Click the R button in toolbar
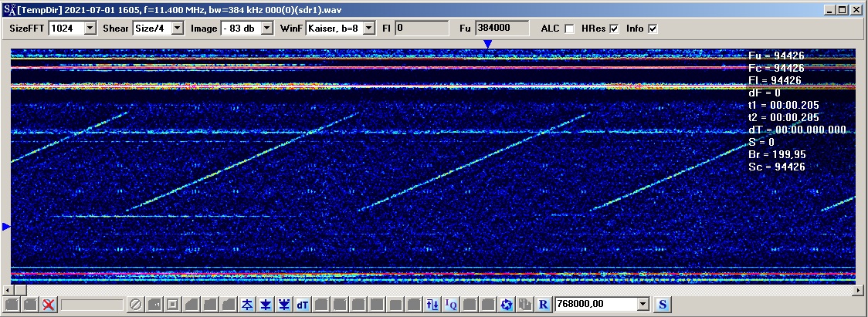 [x=544, y=305]
